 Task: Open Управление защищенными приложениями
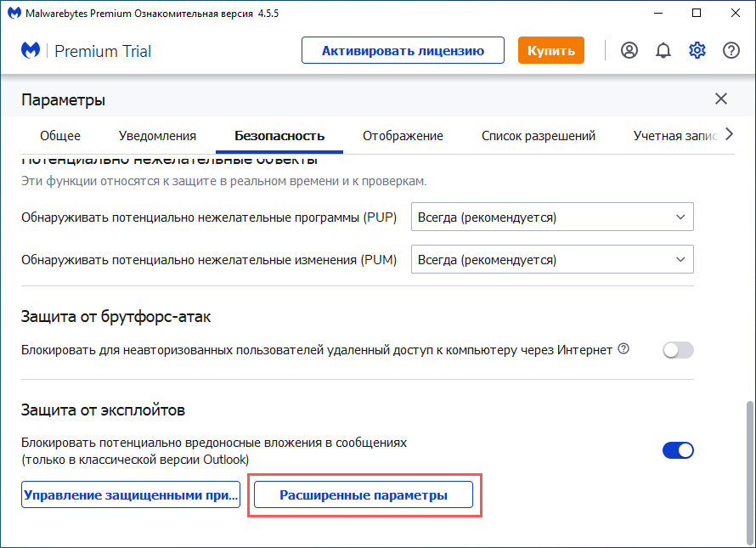coord(131,495)
